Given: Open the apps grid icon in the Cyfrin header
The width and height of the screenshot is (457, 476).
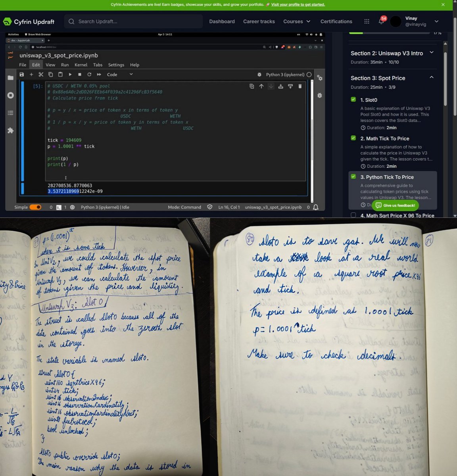Looking at the screenshot, I should (367, 21).
